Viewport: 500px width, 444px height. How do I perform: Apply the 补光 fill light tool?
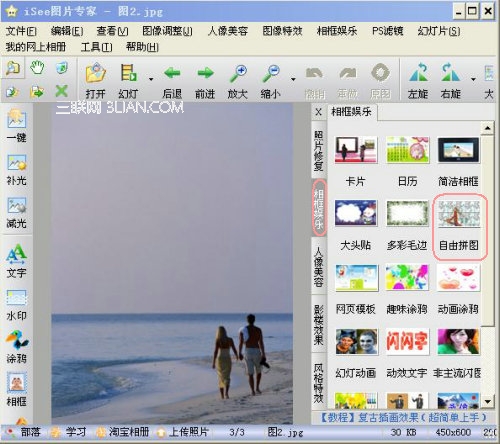pos(16,170)
